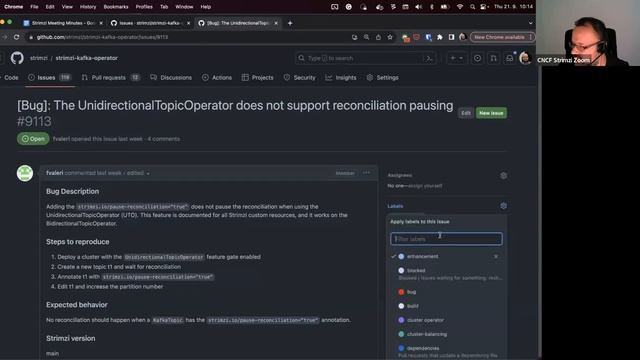The height and width of the screenshot is (360, 640).
Task: Open the Discussions tab
Action: point(171,78)
